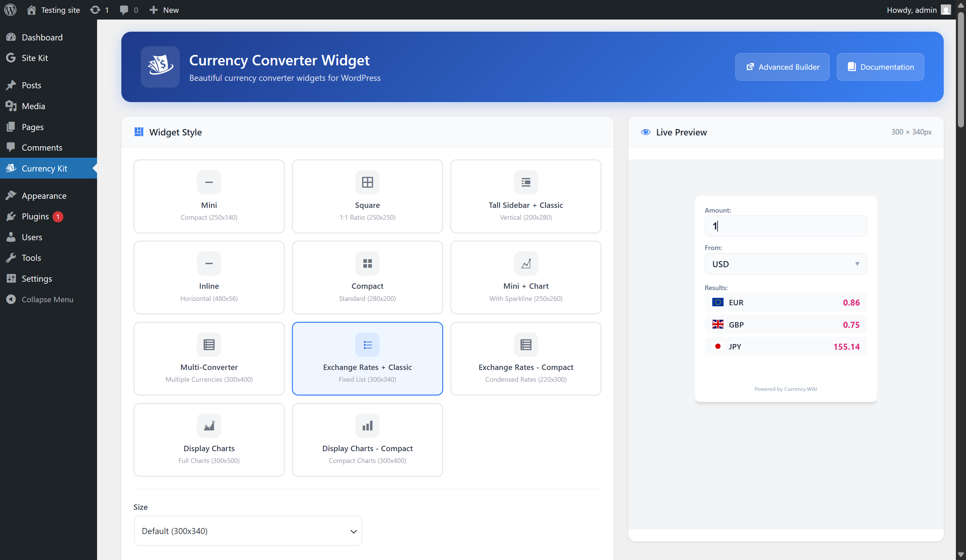The width and height of the screenshot is (966, 560).
Task: Click the Live Preview eye icon
Action: (645, 132)
